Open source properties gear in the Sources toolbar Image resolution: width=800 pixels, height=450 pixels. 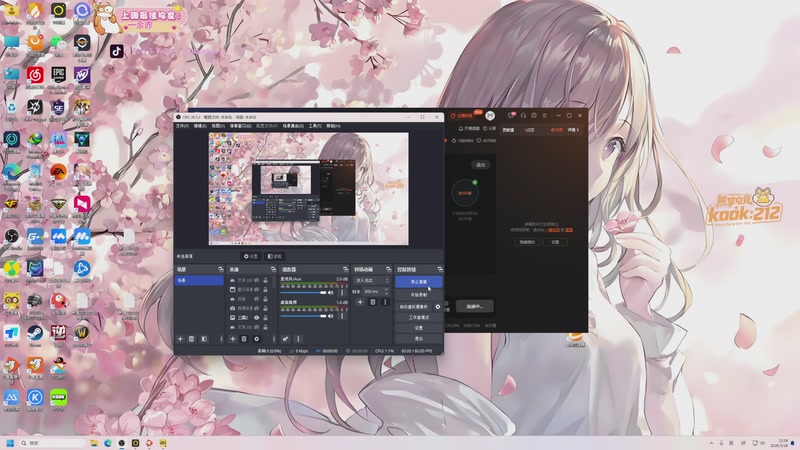[256, 339]
